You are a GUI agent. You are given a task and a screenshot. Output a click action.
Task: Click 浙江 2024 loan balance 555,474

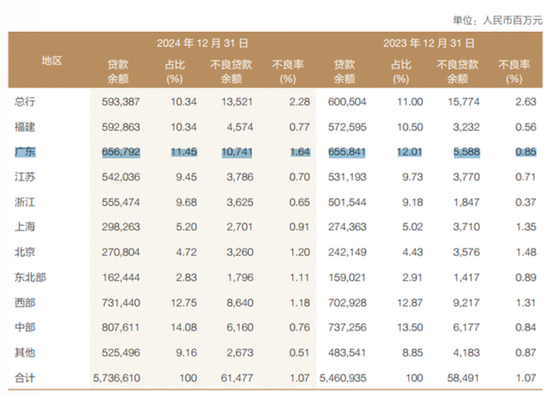(121, 202)
